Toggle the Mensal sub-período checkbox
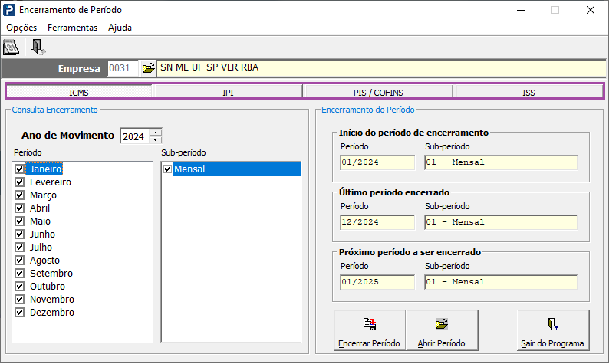 click(168, 169)
